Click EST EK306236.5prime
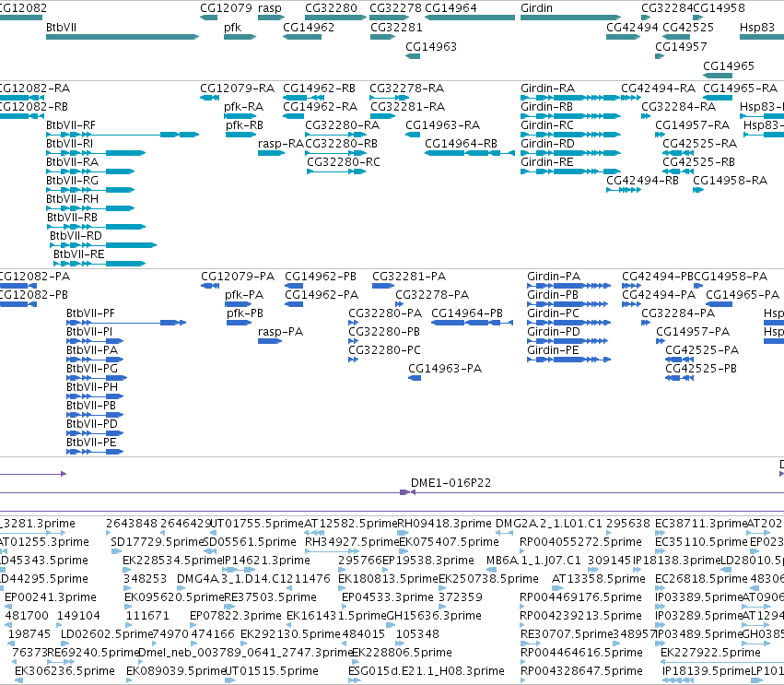 (64, 671)
